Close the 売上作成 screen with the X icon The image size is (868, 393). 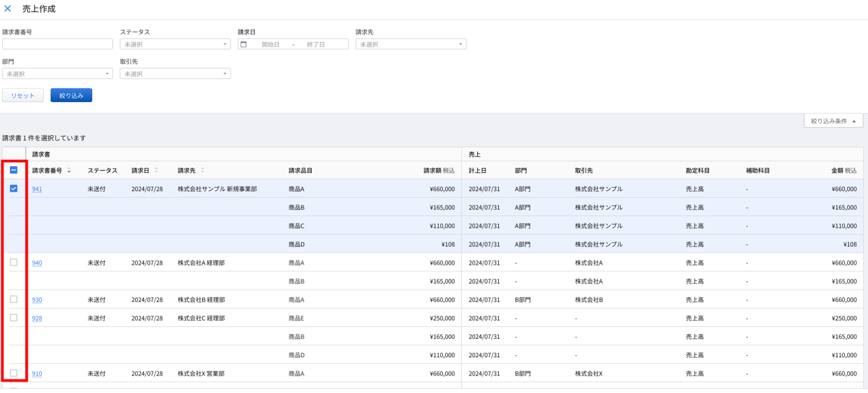8,9
